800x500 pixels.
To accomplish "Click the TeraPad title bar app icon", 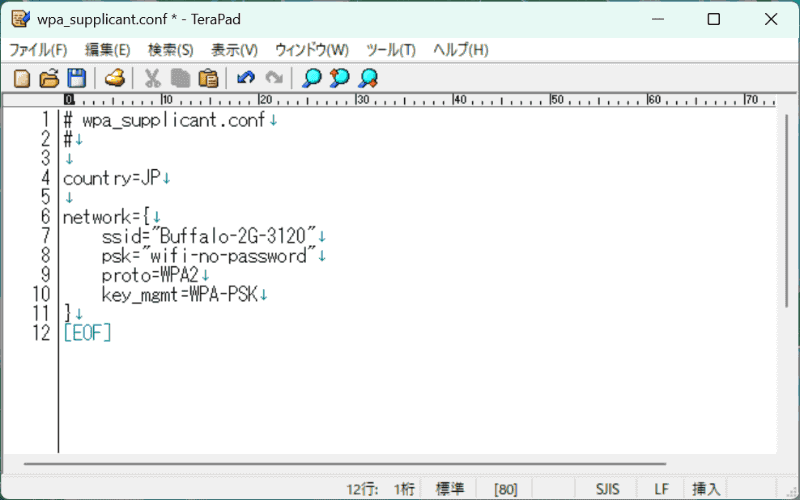I will point(21,19).
